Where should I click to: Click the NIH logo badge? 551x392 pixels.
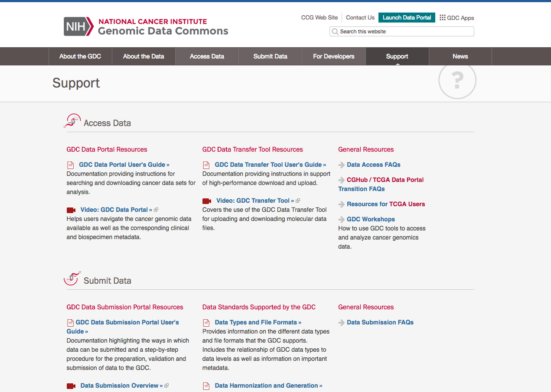pyautogui.click(x=78, y=26)
